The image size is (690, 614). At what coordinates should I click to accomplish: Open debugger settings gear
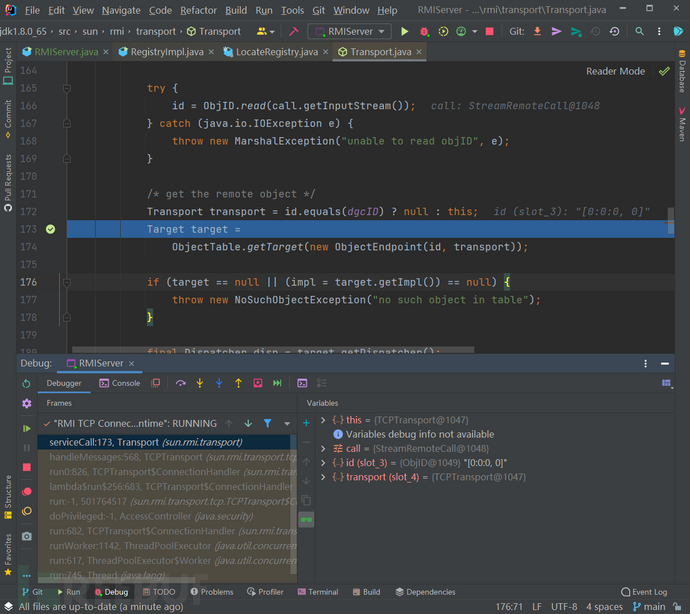[x=26, y=403]
